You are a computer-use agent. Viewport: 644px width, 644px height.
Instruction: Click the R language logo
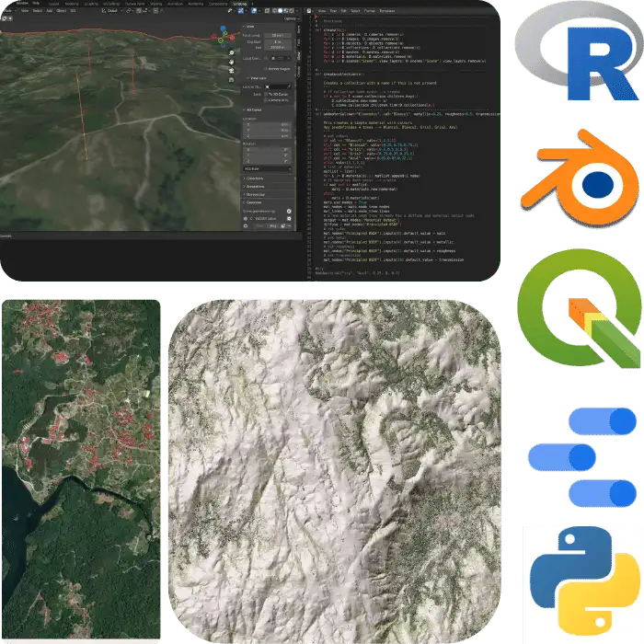[579, 52]
